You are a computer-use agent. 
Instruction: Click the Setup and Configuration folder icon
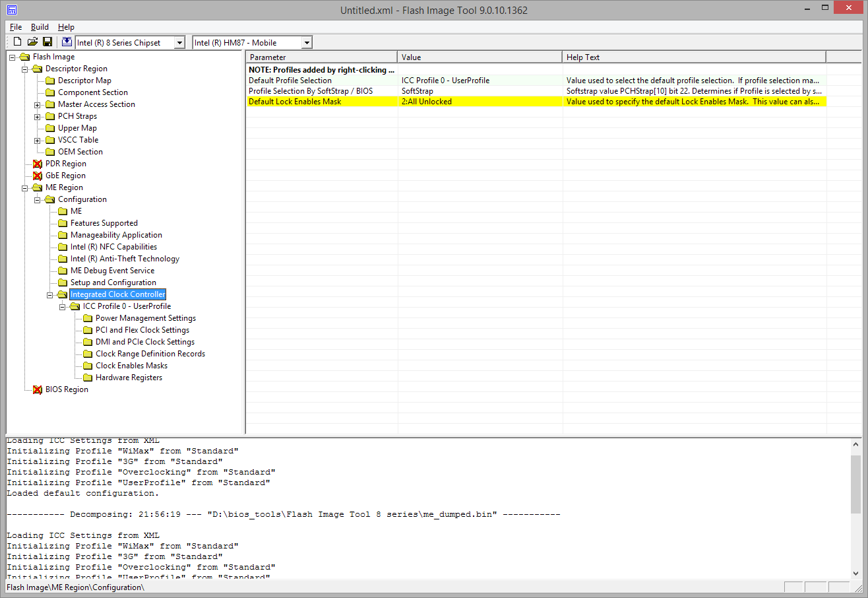click(63, 282)
